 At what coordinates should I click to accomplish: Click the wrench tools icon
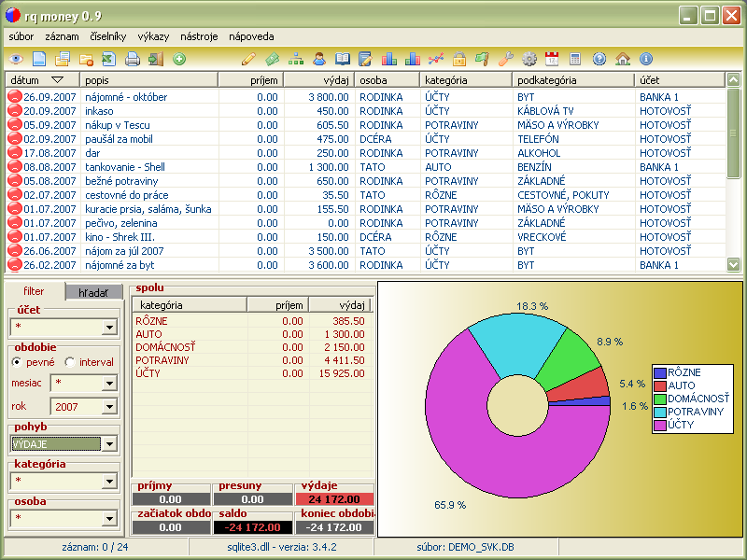[506, 59]
